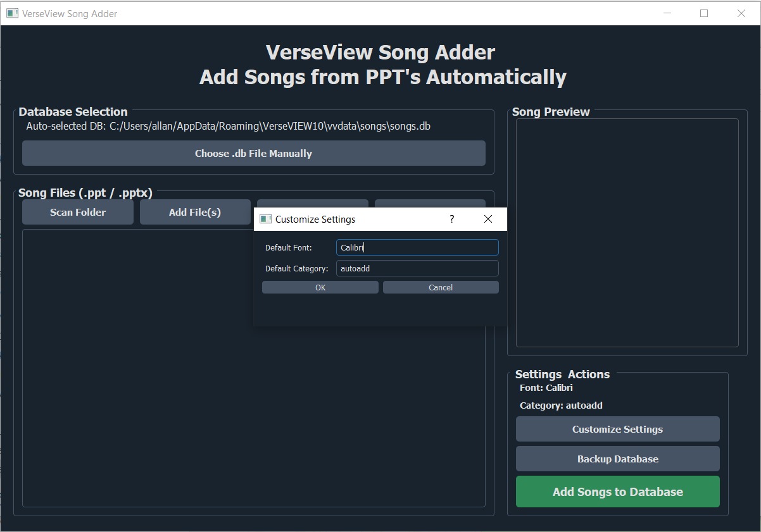Close the Customize Settings dialog
This screenshot has height=532, width=761.
point(487,219)
